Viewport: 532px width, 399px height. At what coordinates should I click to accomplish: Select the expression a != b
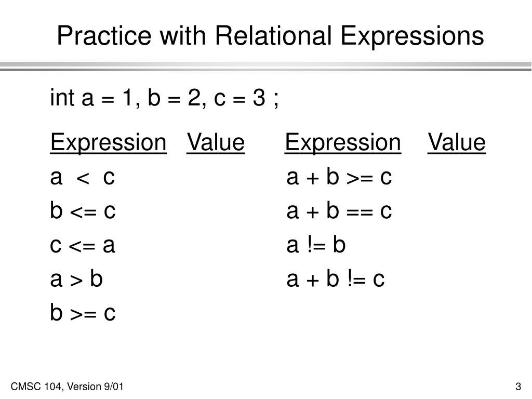[x=316, y=245]
